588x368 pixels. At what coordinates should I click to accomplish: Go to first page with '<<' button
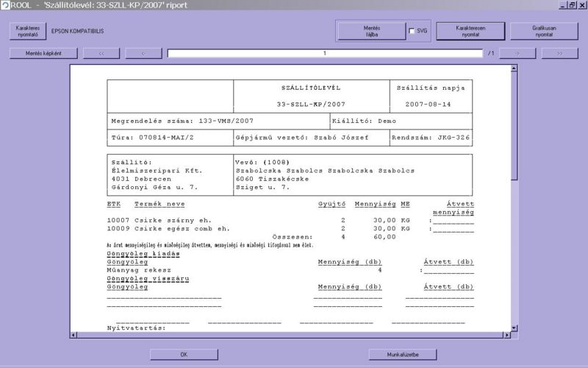(101, 53)
